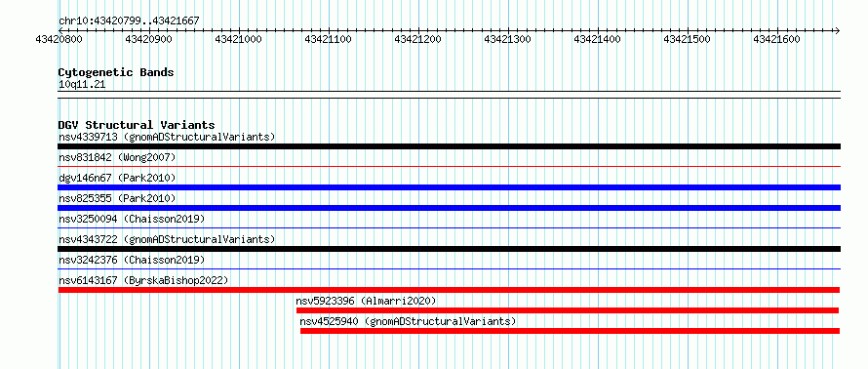Open variant dgv146n67 (Park2010) label
This screenshot has height=369, width=868.
pos(117,178)
